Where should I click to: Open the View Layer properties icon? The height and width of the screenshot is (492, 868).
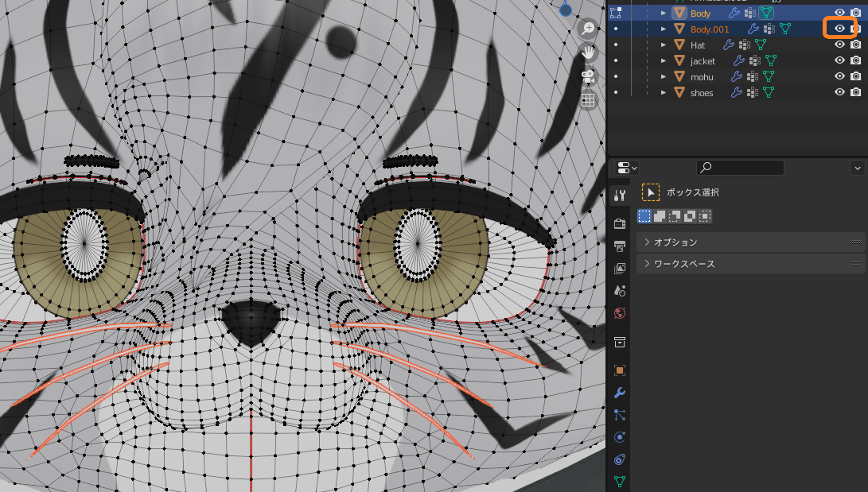coord(620,268)
